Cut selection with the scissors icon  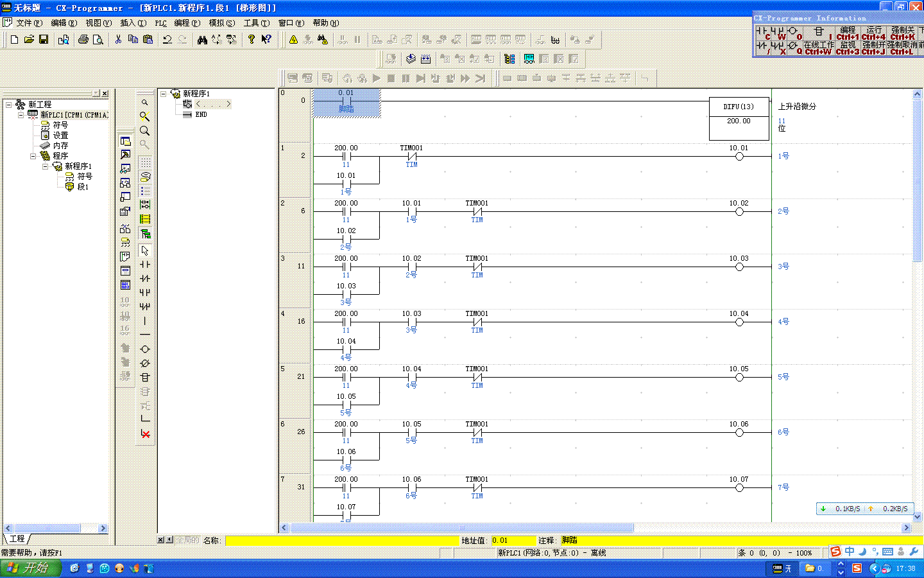[118, 40]
